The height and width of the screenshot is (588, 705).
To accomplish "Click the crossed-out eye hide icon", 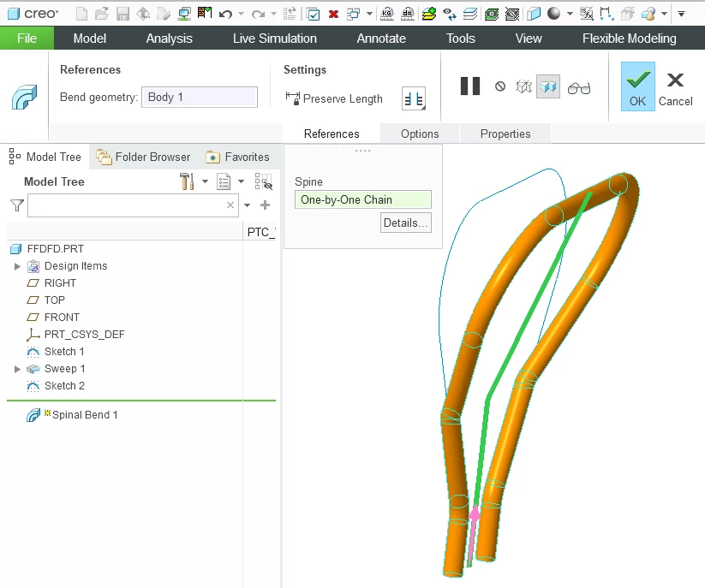I will (x=512, y=14).
